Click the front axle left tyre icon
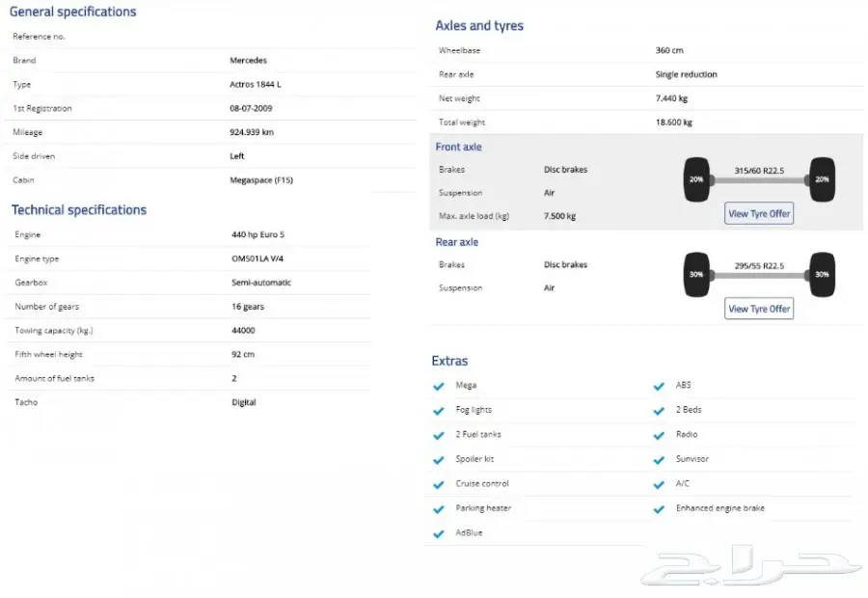868x598 pixels. (x=696, y=179)
